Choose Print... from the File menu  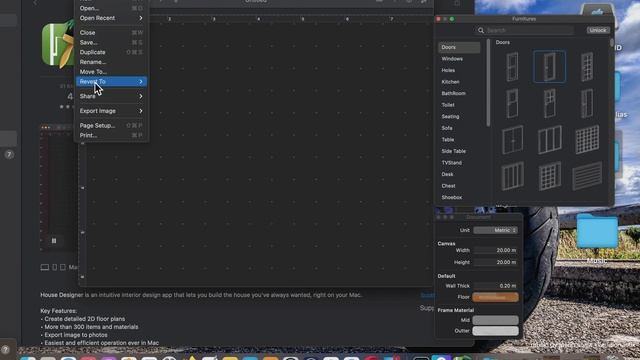click(111, 136)
